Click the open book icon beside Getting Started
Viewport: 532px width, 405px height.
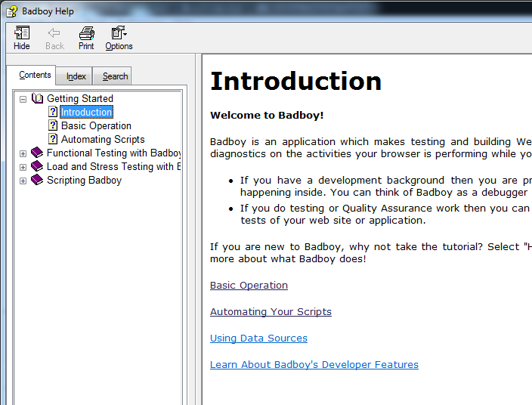(37, 98)
